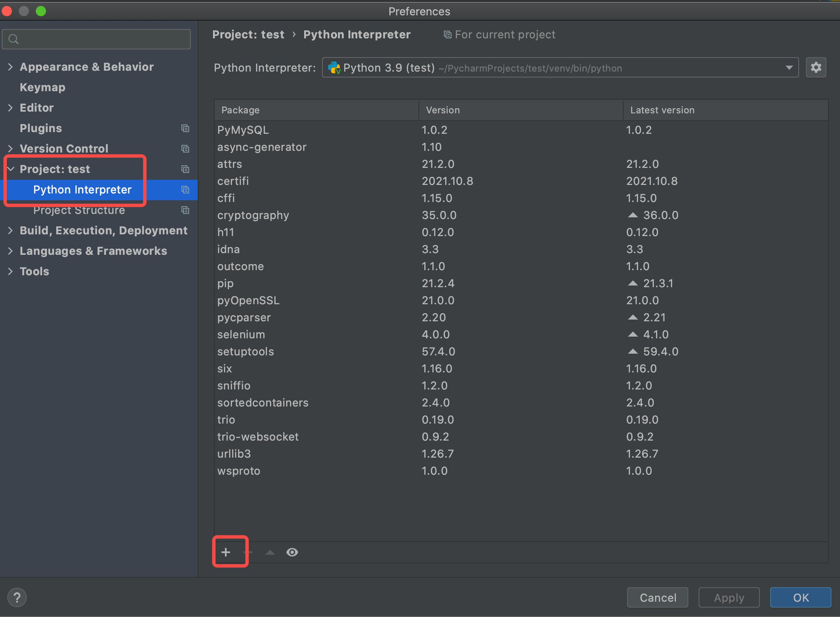Click project-level icon beside Project Structure
840x617 pixels.
pyautogui.click(x=185, y=210)
